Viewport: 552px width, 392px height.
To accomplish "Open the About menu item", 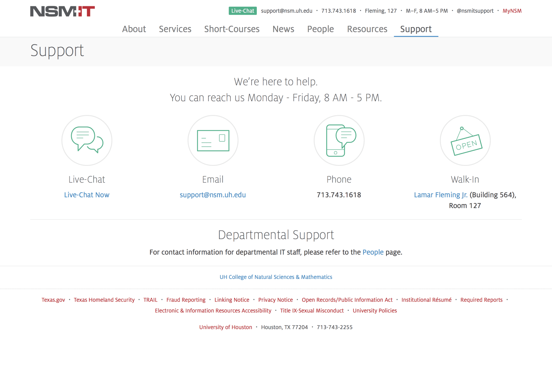I will click(x=134, y=29).
